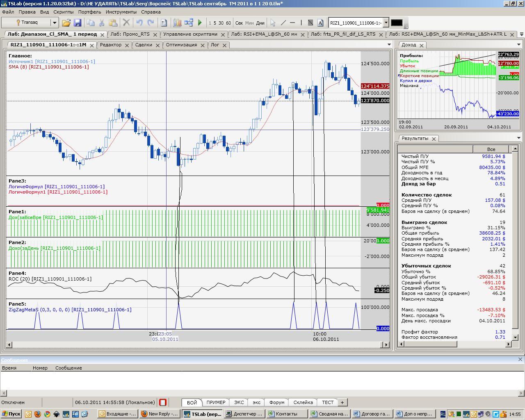Toggle the 'Дни' interval button

point(260,23)
